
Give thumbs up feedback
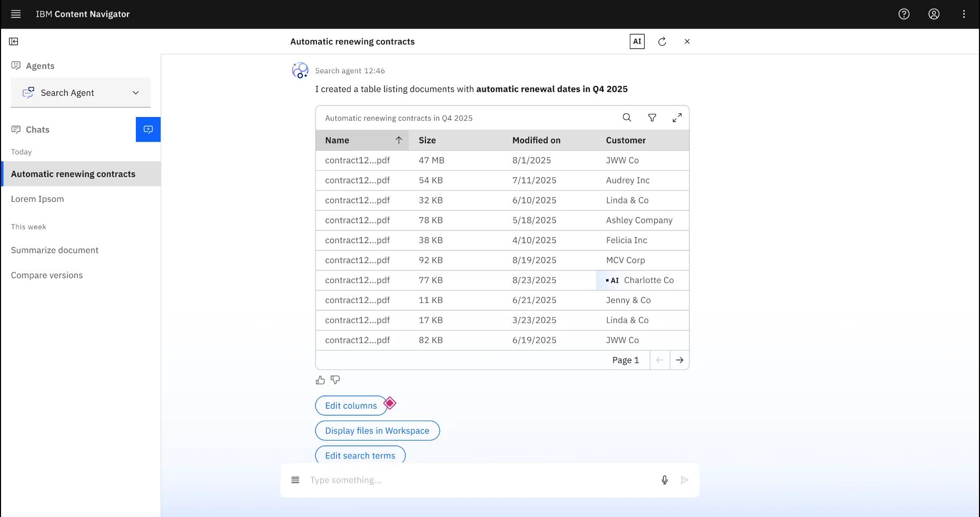(x=320, y=380)
